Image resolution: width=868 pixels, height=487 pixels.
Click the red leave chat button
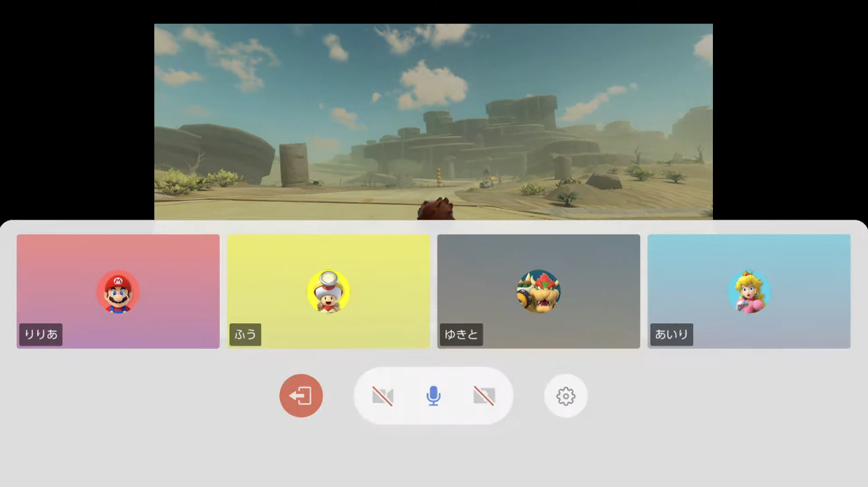pos(301,395)
